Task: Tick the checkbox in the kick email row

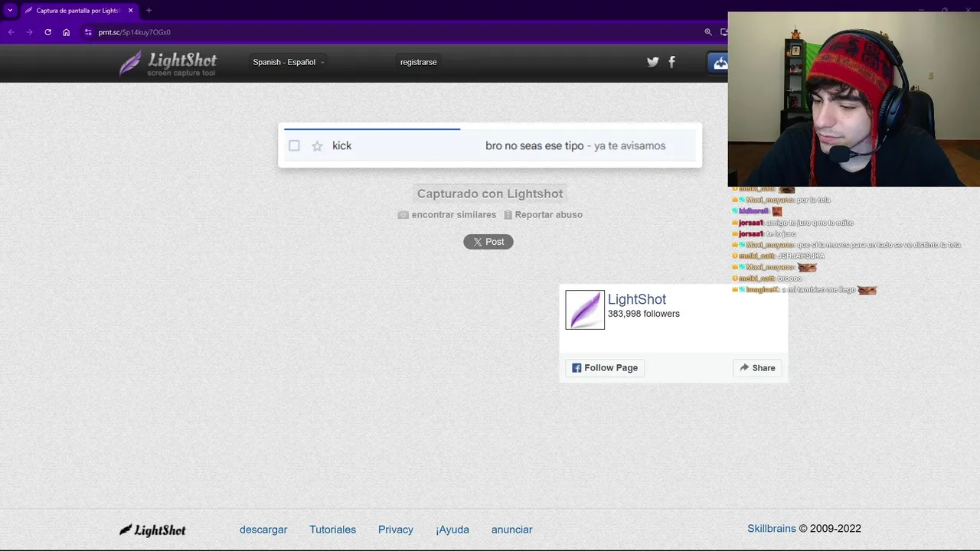Action: 294,145
